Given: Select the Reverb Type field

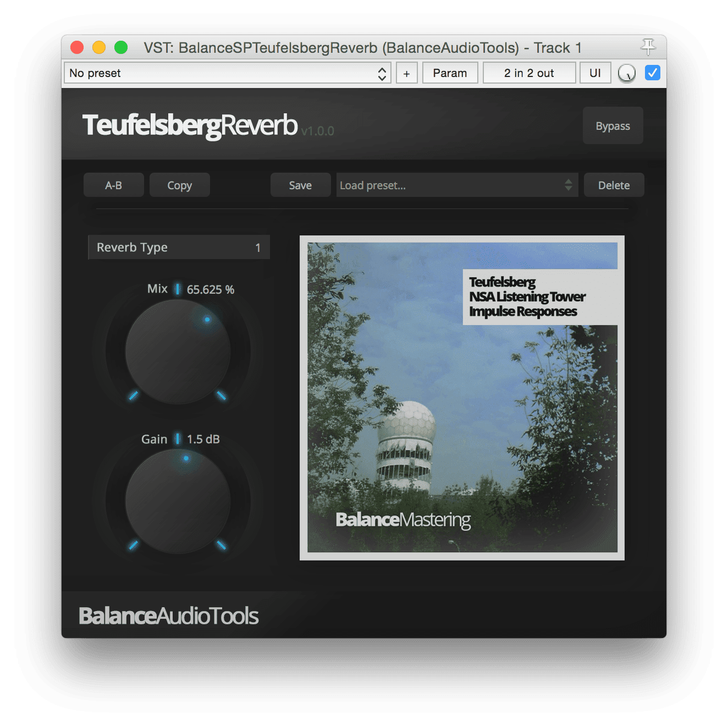Looking at the screenshot, I should (179, 248).
